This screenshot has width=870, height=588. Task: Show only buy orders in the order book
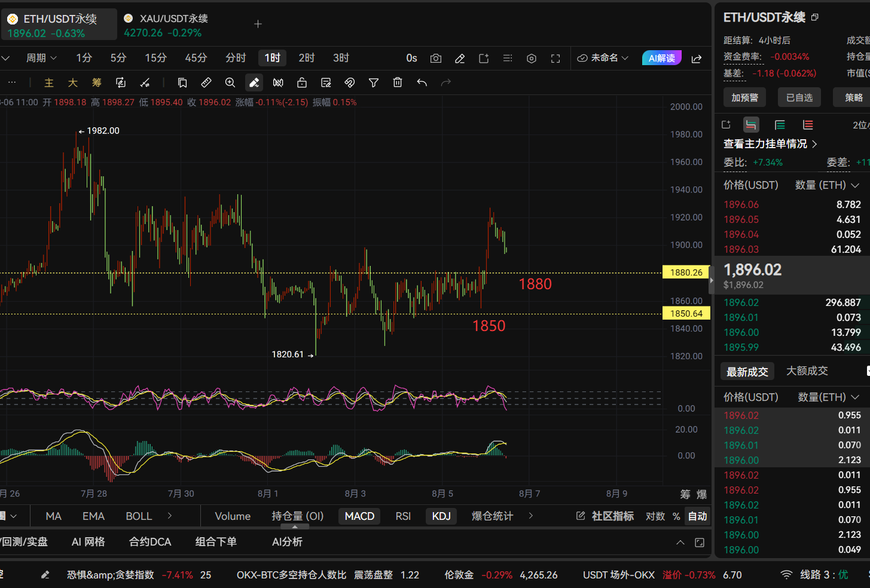click(x=780, y=125)
